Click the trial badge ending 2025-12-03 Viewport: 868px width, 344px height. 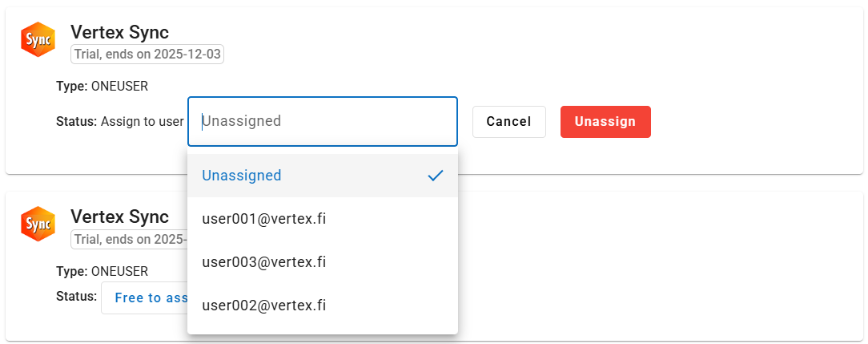(x=147, y=55)
